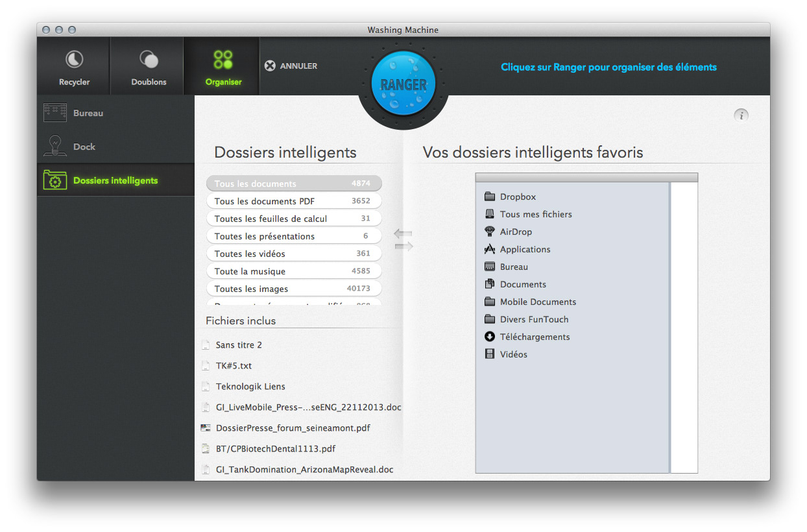
Task: Click the Applications icon
Action: coord(490,249)
